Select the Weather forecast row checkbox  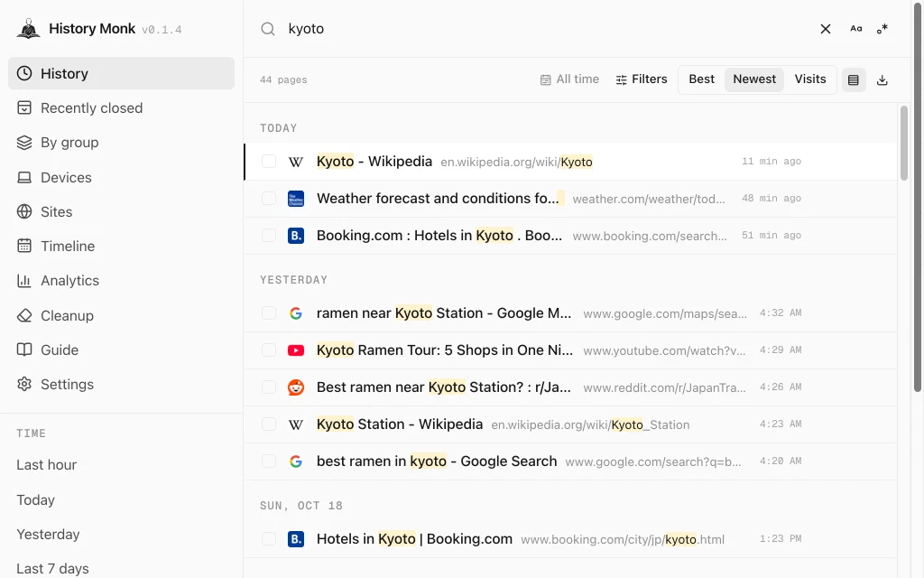[269, 199]
